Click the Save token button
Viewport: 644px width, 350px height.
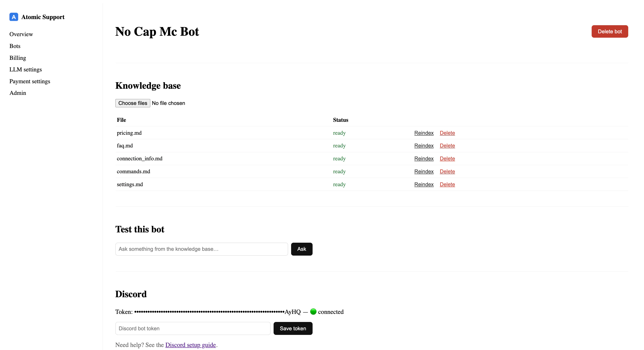click(293, 329)
